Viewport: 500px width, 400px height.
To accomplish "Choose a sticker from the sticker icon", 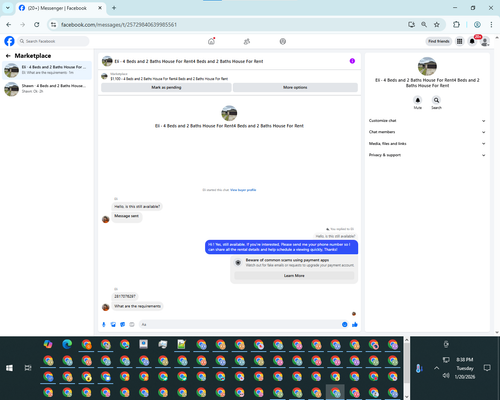I will point(123,324).
